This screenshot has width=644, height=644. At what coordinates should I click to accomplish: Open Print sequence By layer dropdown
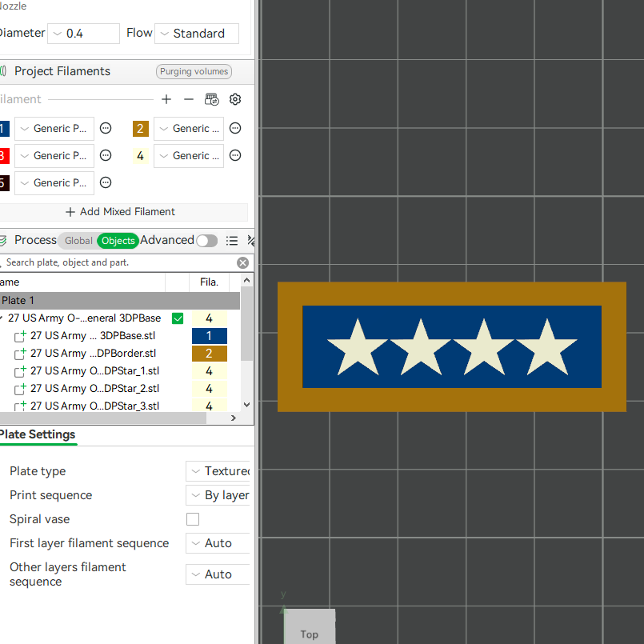218,495
